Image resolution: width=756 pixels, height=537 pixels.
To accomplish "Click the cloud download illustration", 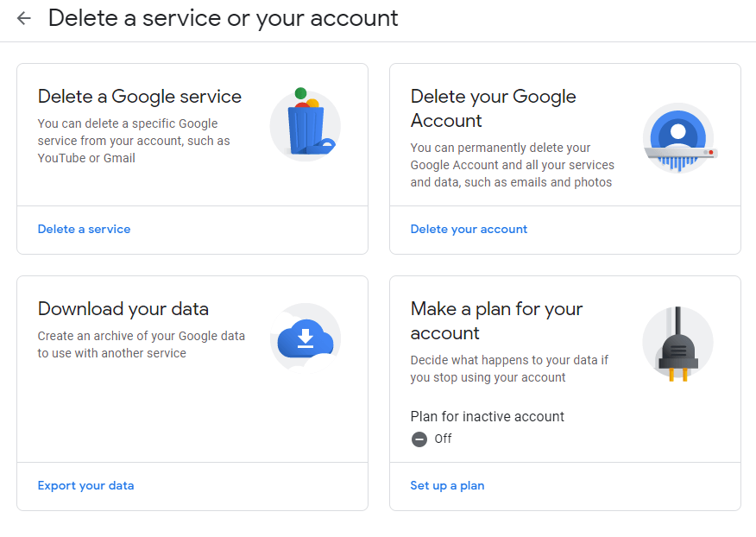I will coord(306,338).
